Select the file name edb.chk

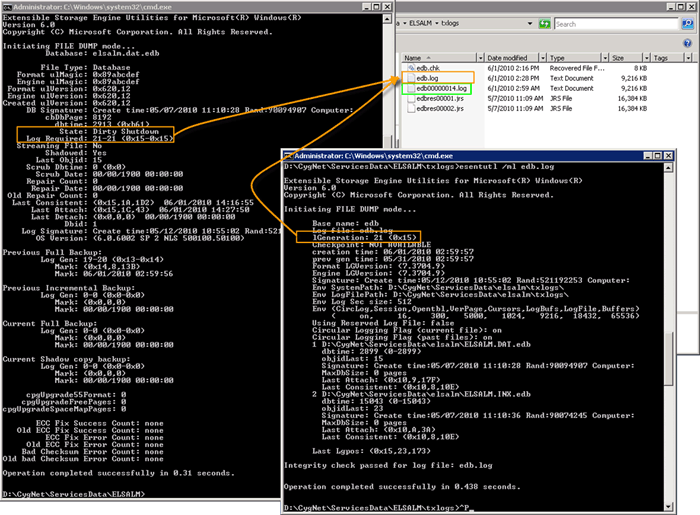(428, 68)
